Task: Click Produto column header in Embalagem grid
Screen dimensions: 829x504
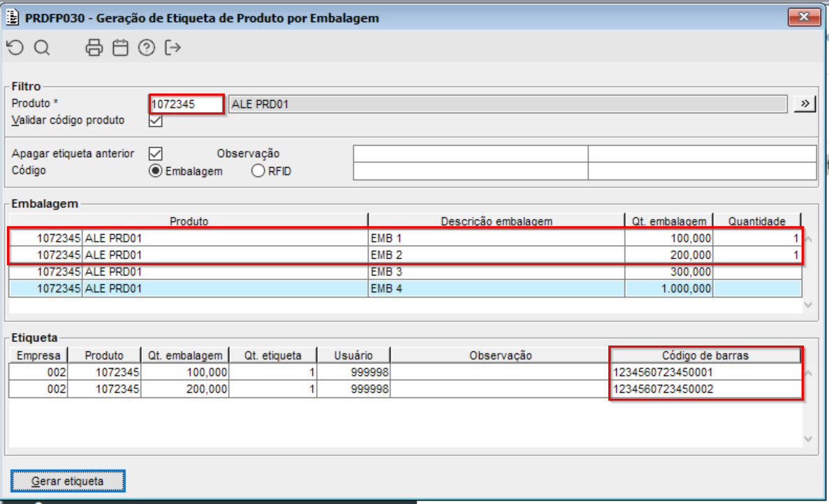Action: point(189,221)
